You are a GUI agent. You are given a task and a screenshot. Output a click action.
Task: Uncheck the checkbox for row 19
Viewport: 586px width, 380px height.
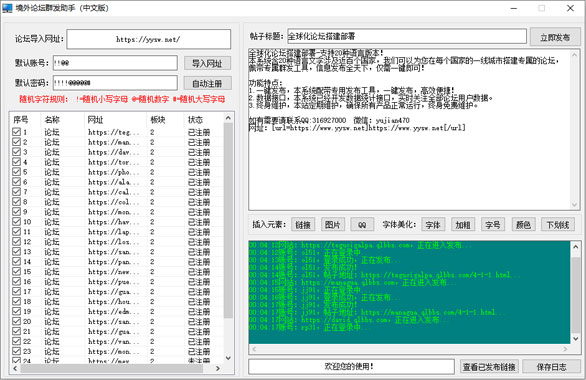point(16,311)
